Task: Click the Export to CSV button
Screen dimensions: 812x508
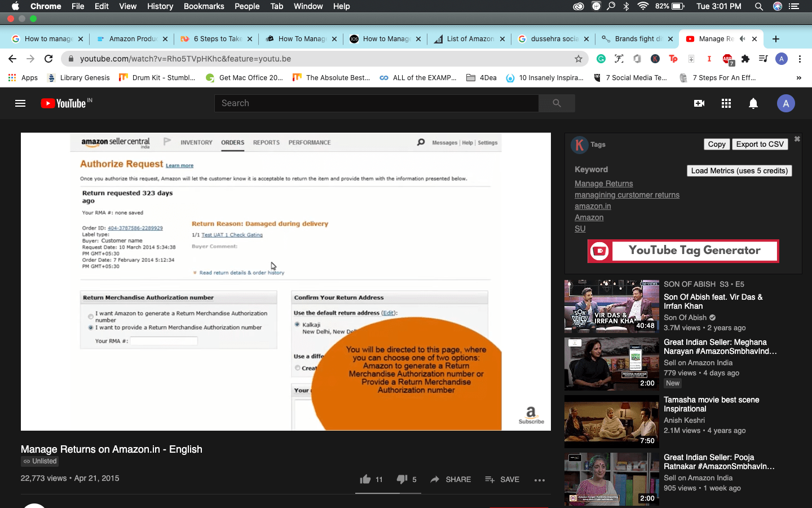Action: [x=760, y=144]
